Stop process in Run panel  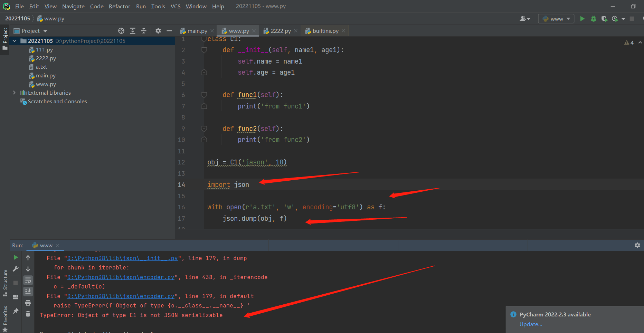(x=16, y=283)
